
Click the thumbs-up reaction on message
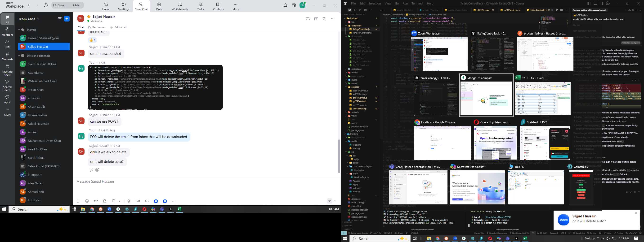point(93,40)
